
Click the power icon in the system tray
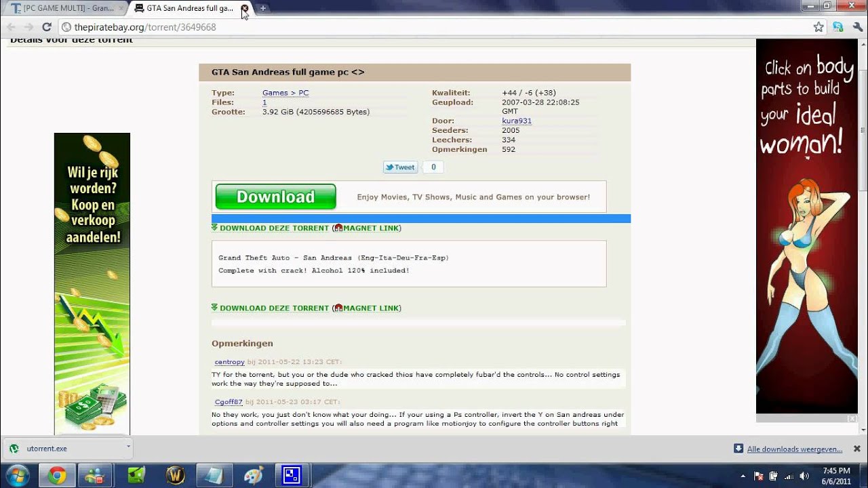click(x=774, y=476)
